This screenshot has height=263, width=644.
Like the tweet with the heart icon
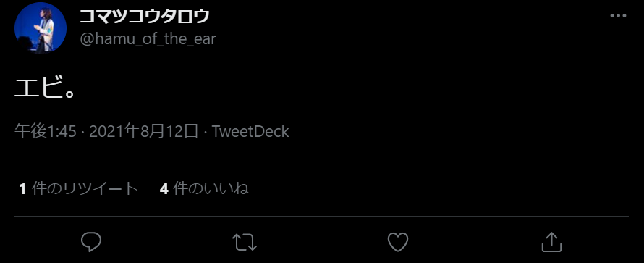[398, 242]
